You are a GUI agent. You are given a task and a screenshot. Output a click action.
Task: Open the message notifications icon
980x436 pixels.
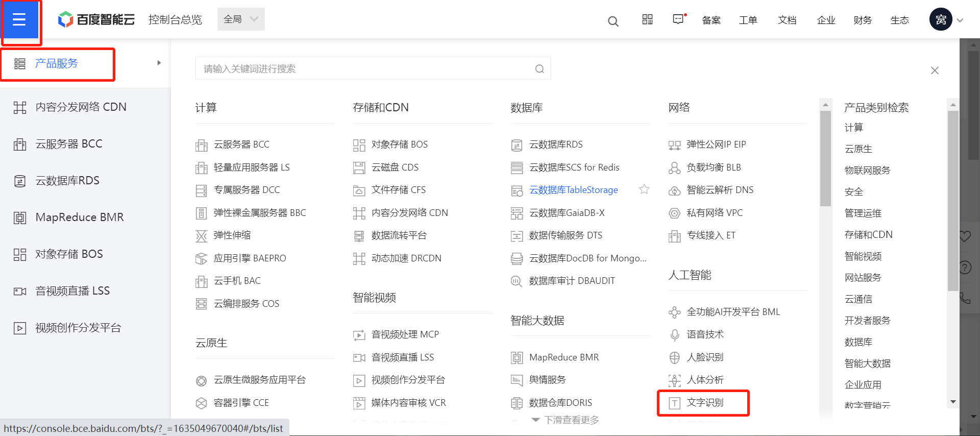click(678, 19)
